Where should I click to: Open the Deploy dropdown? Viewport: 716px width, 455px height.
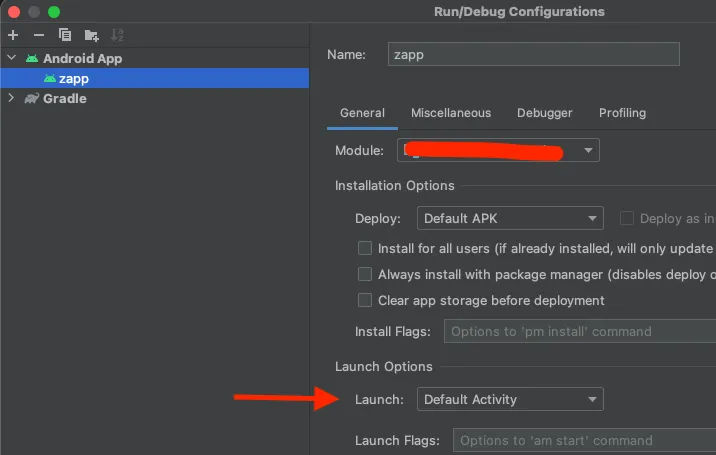[509, 218]
